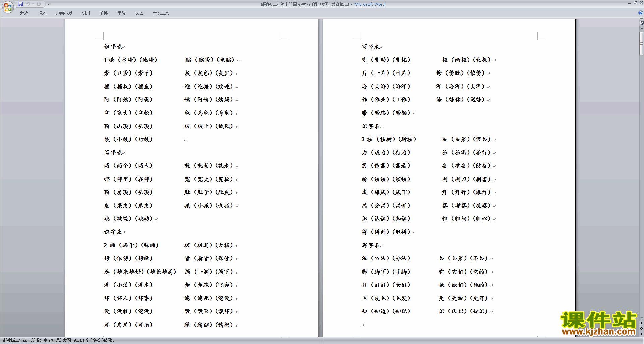644x344 pixels.
Task: Open the 邮件 ribbon tab
Action: (x=104, y=13)
